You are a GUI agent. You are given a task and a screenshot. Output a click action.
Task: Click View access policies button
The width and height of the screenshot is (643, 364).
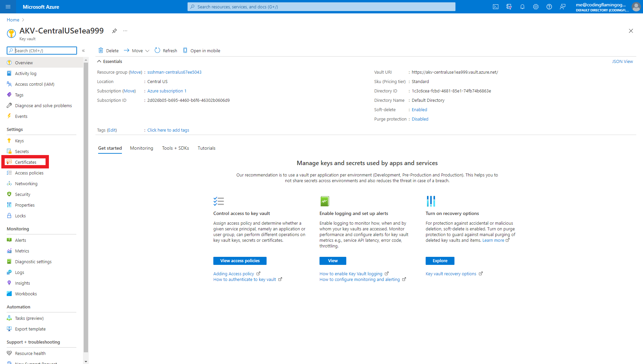tap(240, 261)
